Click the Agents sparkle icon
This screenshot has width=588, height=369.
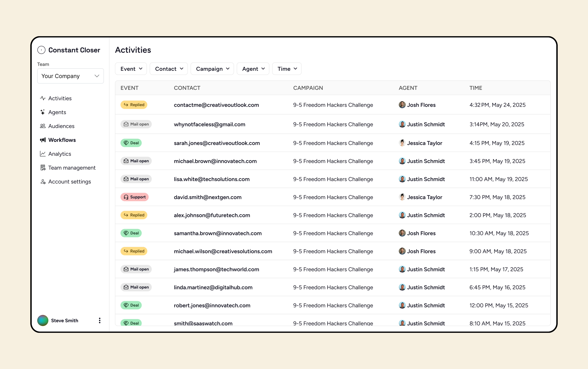[x=43, y=112]
